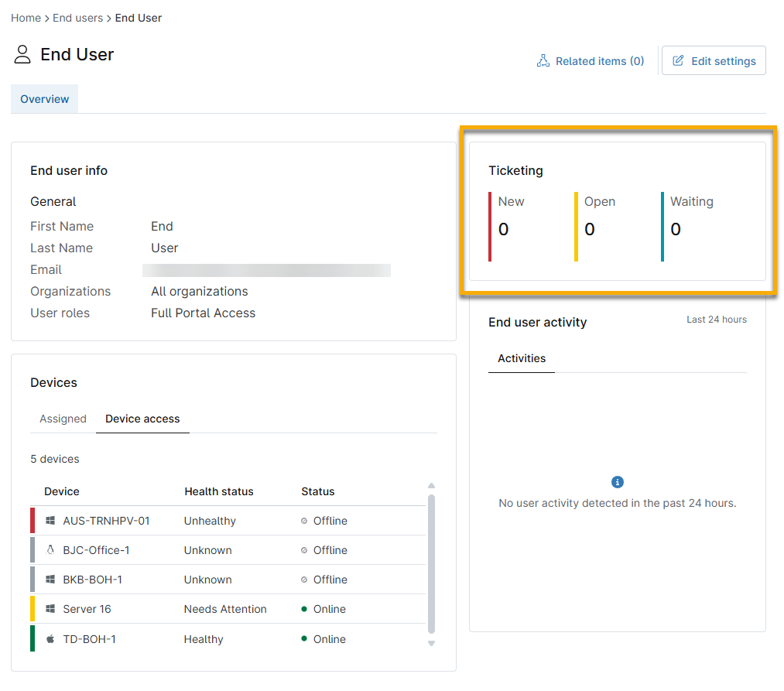Click the blue info icon in activity panel

coord(617,482)
